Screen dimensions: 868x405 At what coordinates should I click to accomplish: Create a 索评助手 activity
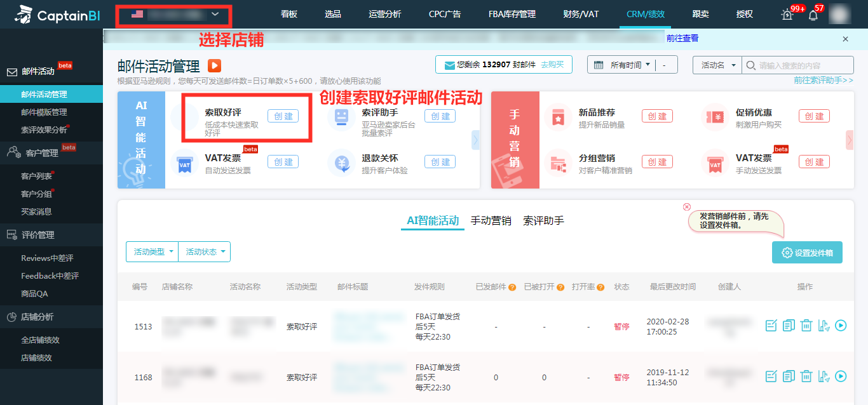tap(440, 116)
